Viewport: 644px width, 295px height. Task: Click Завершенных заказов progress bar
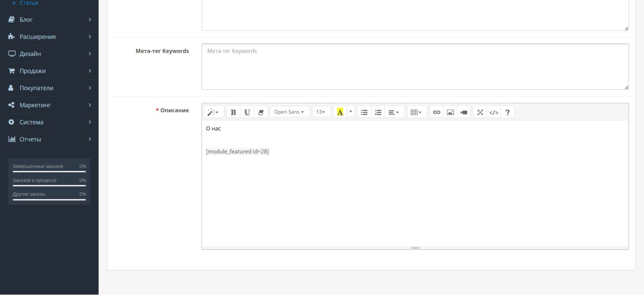click(49, 172)
